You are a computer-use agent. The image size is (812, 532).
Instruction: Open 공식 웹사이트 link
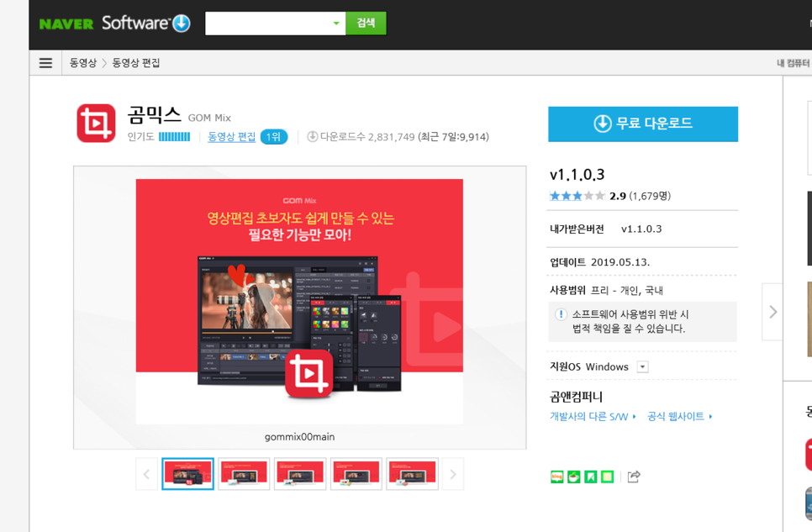680,417
